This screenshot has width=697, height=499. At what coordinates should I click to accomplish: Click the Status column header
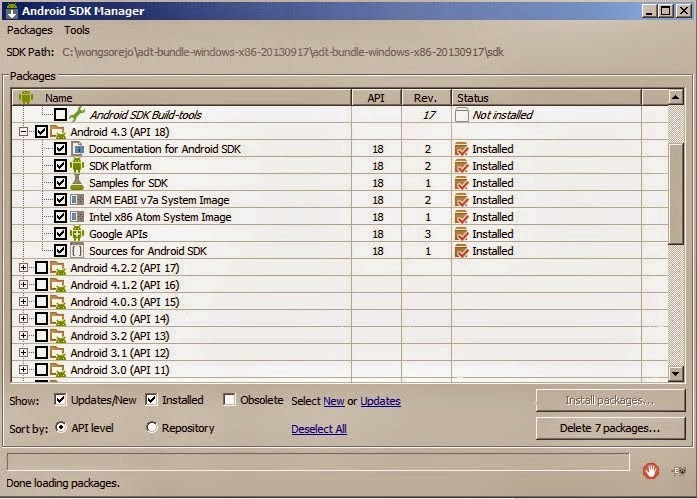pos(546,97)
